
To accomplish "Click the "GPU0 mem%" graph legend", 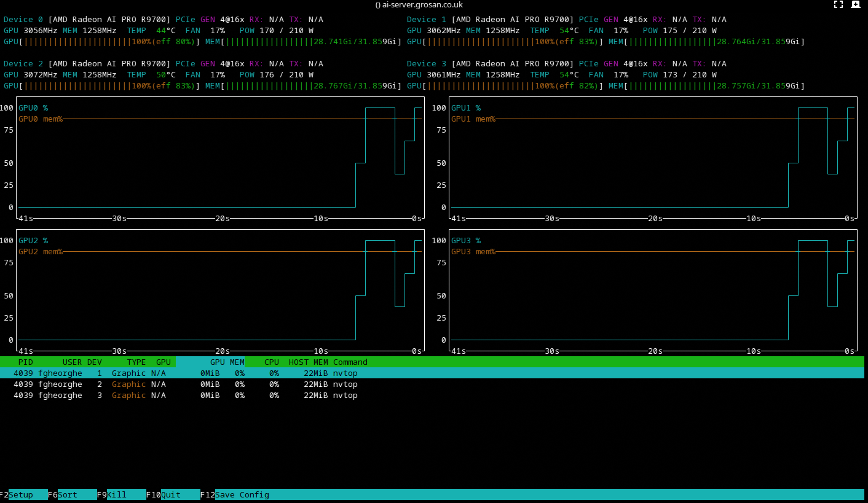I will pyautogui.click(x=41, y=119).
